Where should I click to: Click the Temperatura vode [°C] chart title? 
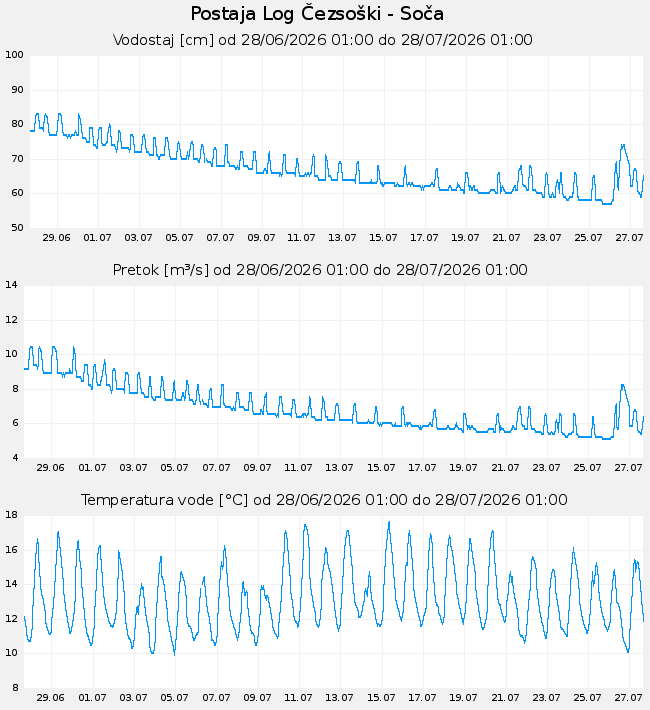point(324,500)
